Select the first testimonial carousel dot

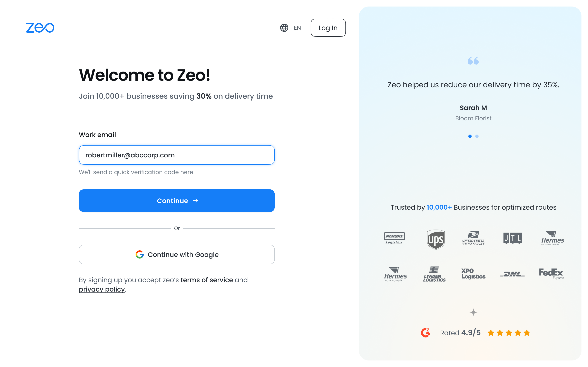470,136
